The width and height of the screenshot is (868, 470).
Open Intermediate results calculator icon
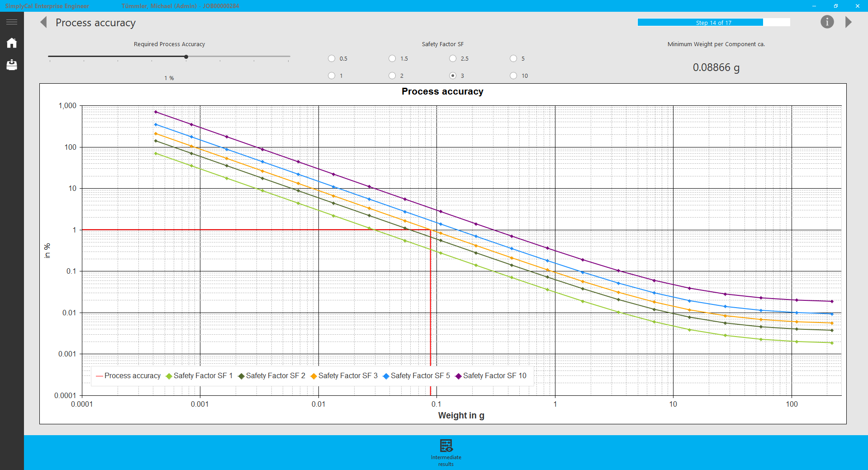446,446
